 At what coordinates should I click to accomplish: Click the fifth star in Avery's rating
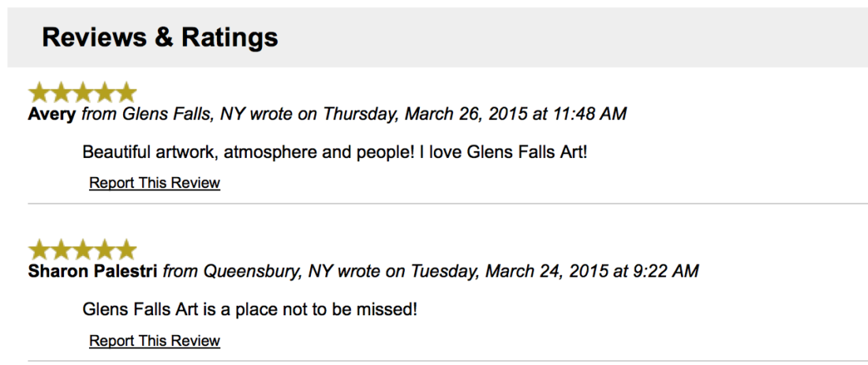[x=125, y=92]
